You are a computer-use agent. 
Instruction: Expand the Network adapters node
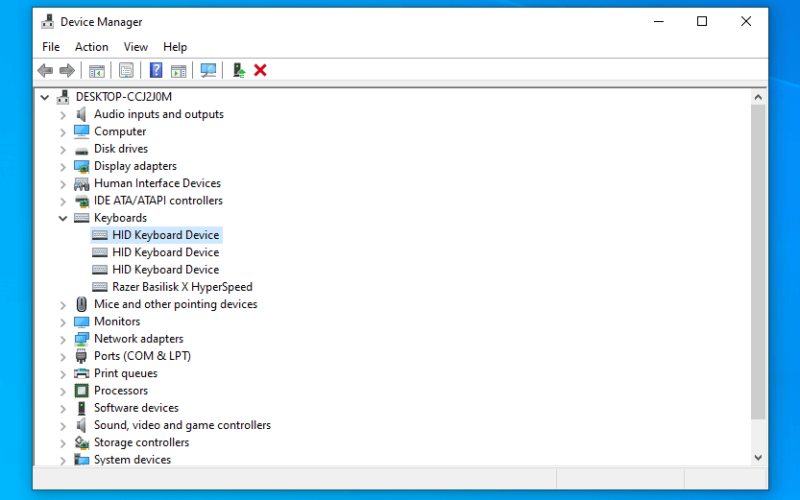(x=63, y=340)
